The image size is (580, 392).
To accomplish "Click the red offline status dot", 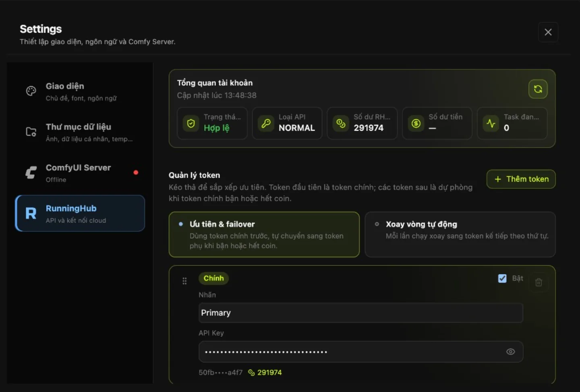I will coord(136,172).
